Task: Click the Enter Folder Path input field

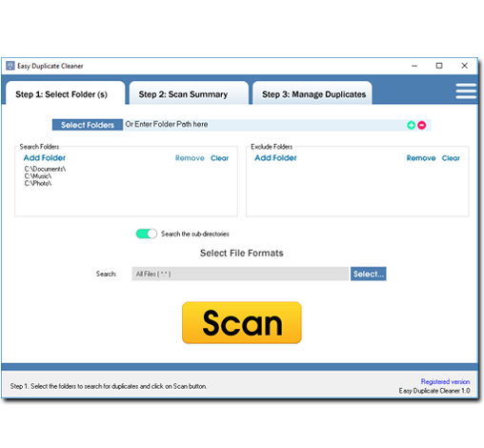Action: click(264, 125)
